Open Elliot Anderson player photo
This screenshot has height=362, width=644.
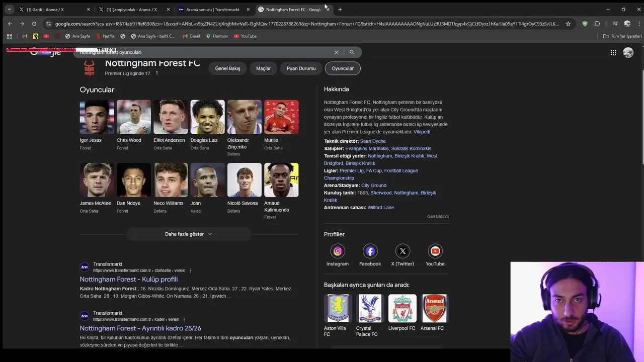[x=171, y=117]
